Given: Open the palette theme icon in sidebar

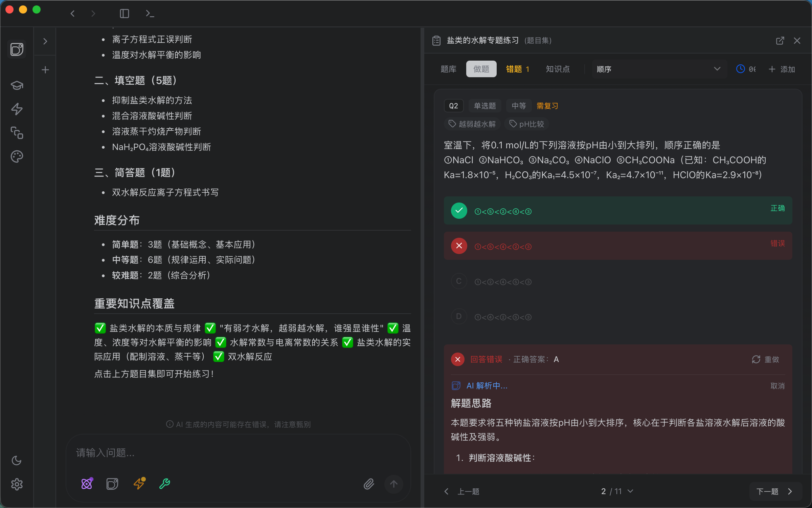Looking at the screenshot, I should click(17, 156).
